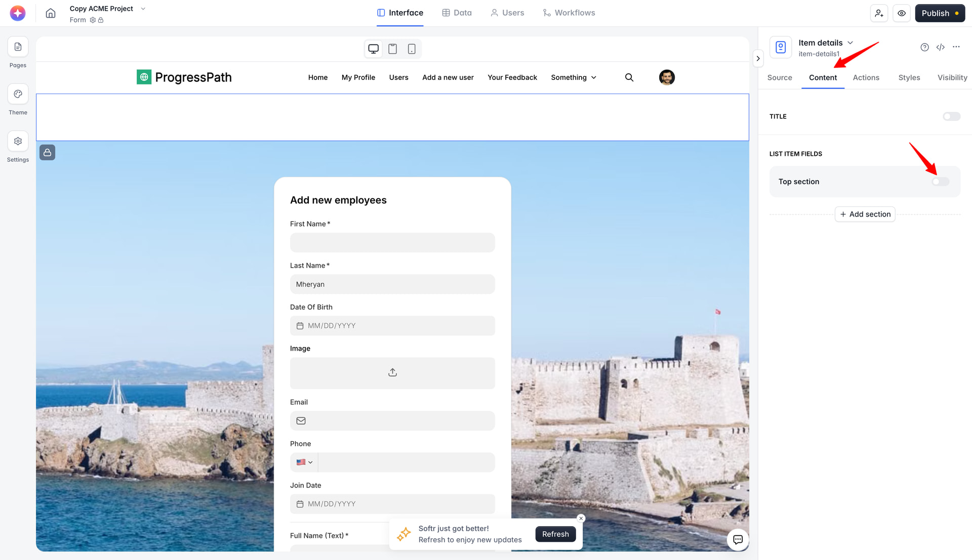The height and width of the screenshot is (560, 972).
Task: Click the lock icon next to Form
Action: click(x=101, y=20)
